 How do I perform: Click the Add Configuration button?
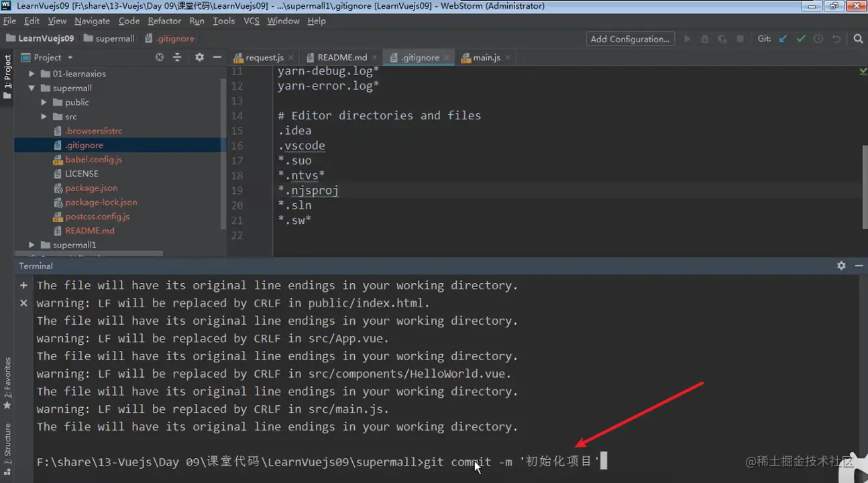(630, 39)
